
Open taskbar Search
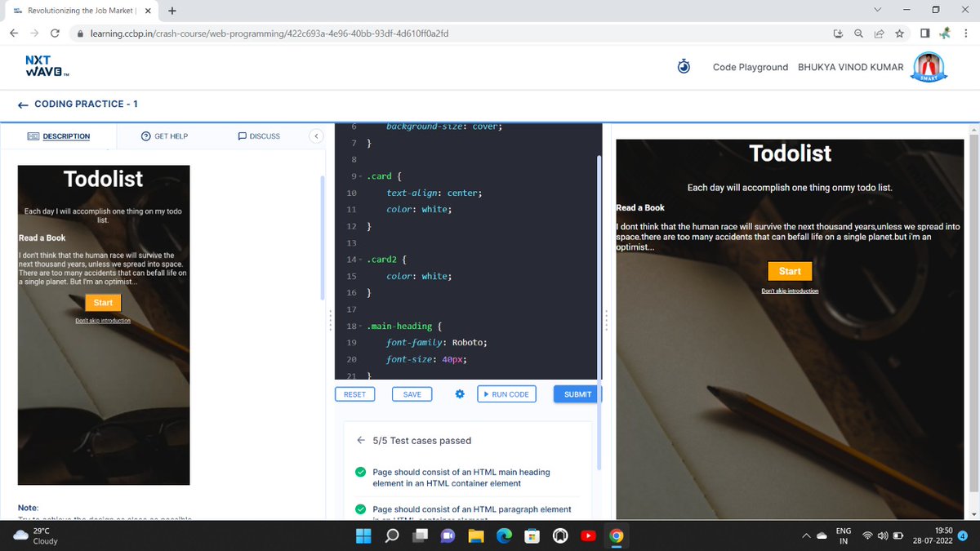click(392, 535)
